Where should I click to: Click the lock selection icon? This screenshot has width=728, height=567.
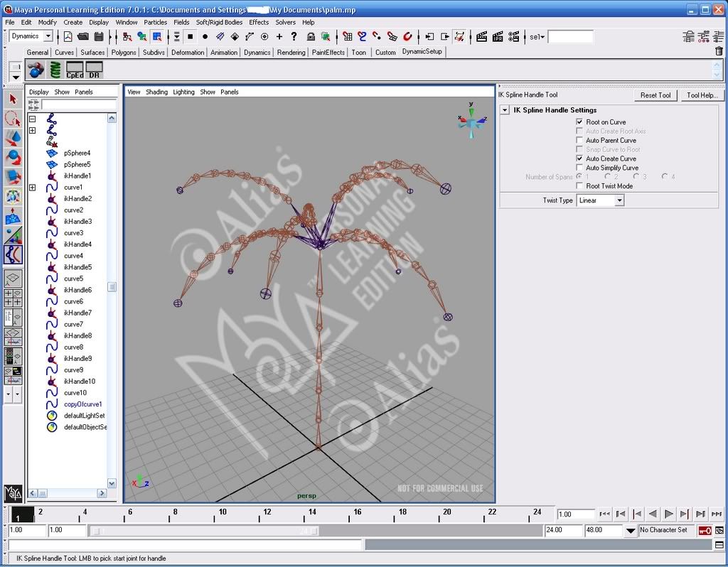pyautogui.click(x=311, y=37)
